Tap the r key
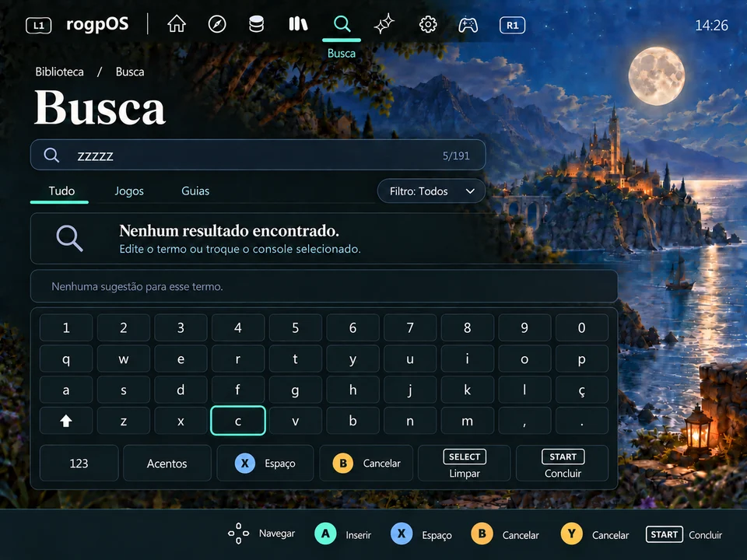Screen dimensions: 747x560 [x=238, y=359]
